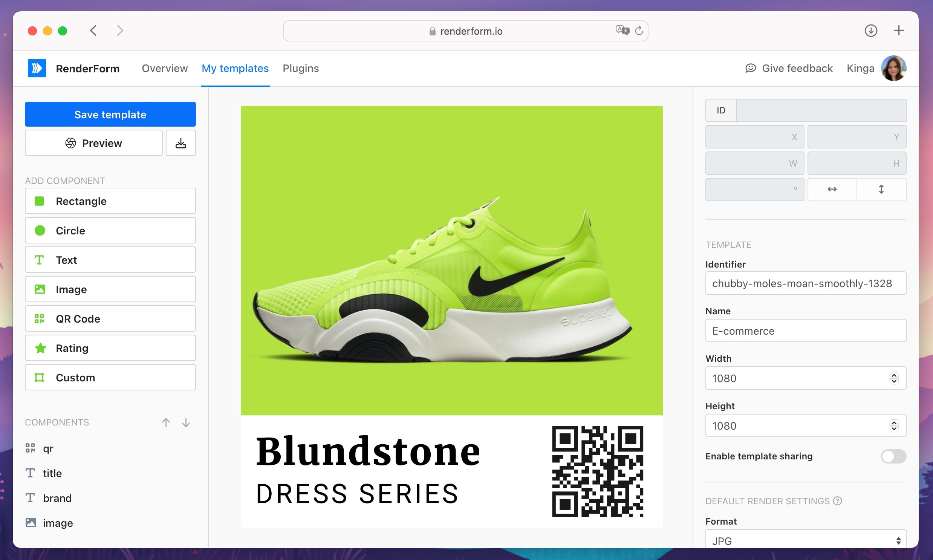The image size is (933, 560).
Task: Select the QR code on canvas
Action: pyautogui.click(x=598, y=471)
